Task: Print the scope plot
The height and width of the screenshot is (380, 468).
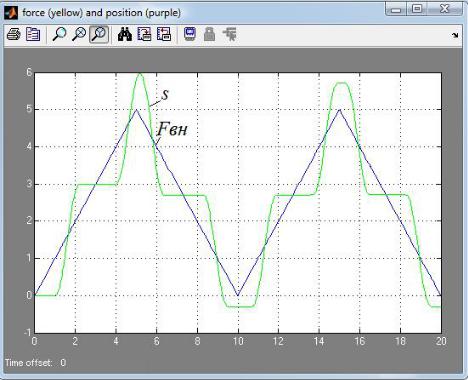Action: 13,34
